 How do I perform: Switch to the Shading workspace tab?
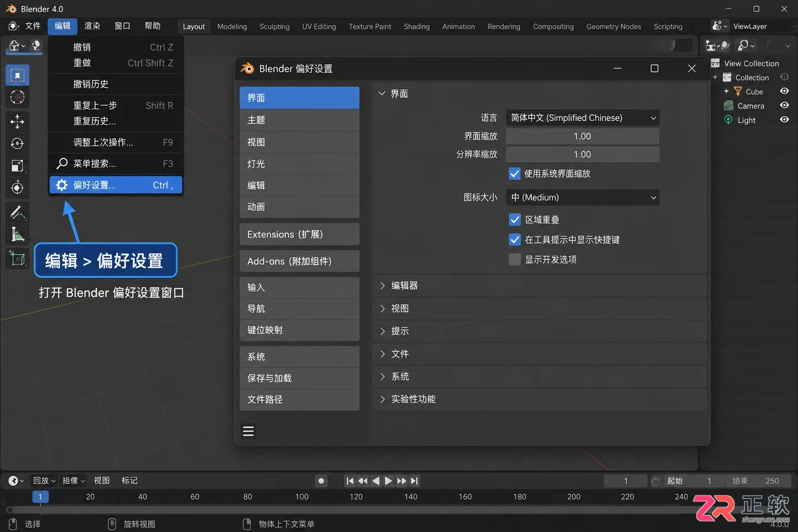coord(417,27)
